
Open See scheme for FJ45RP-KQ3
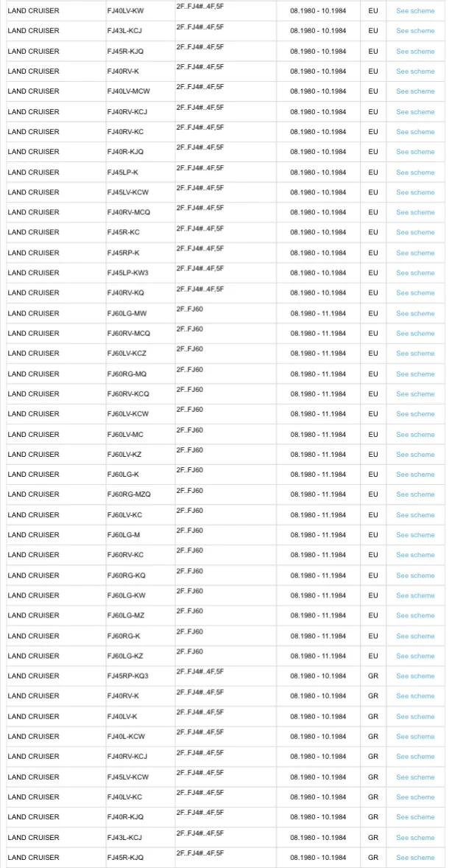[415, 676]
